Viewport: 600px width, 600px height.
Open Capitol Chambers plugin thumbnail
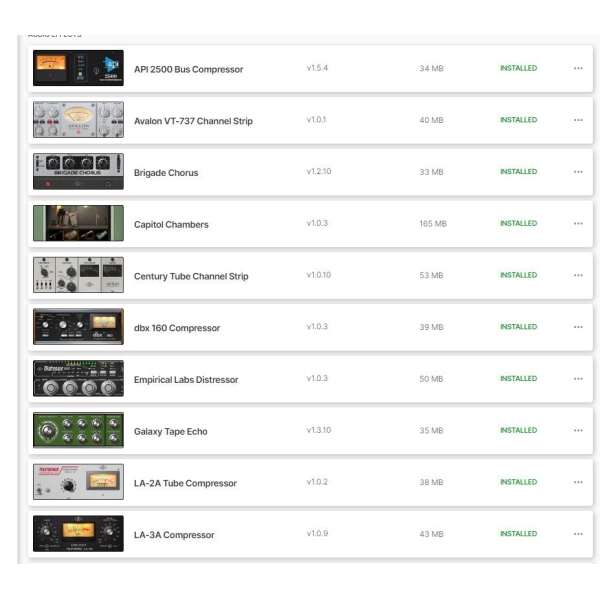click(x=78, y=223)
